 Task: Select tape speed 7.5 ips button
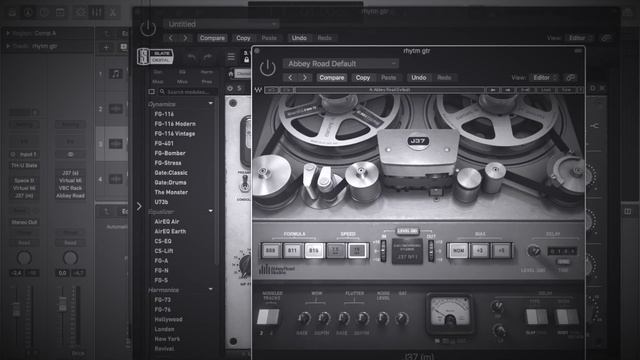335,251
